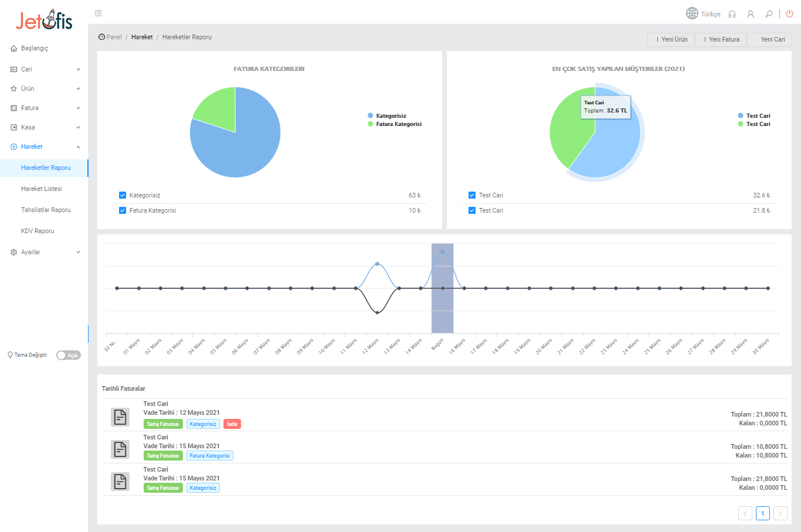
Task: Expand the Fatura menu chevron
Action: (78, 108)
